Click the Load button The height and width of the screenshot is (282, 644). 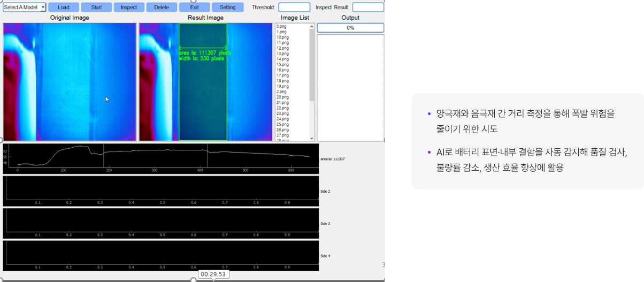(64, 7)
